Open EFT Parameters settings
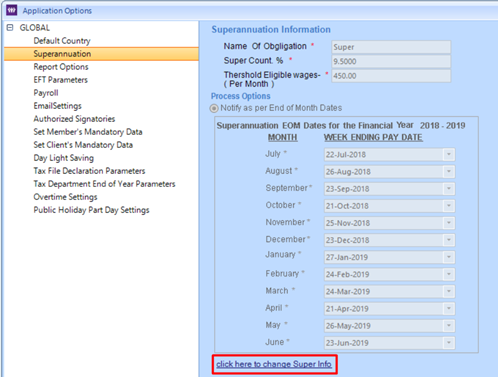The width and height of the screenshot is (498, 377). tap(60, 80)
